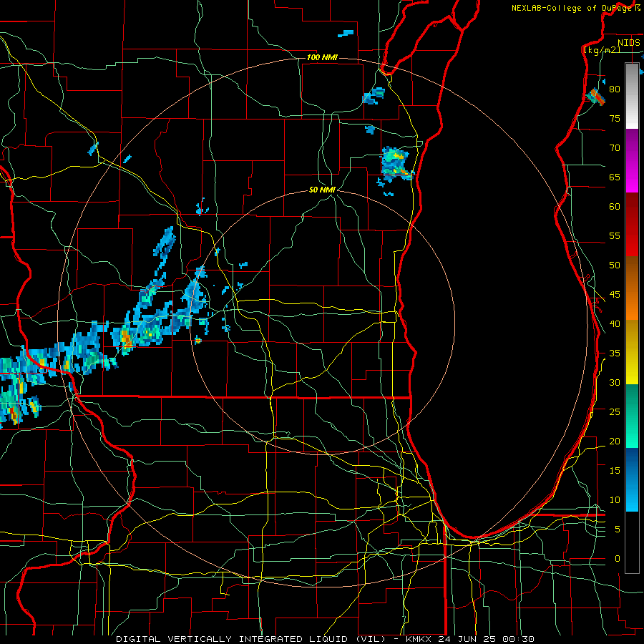The image size is (644, 644).
Task: Select the 20 value on the color scale
Action: (x=615, y=441)
